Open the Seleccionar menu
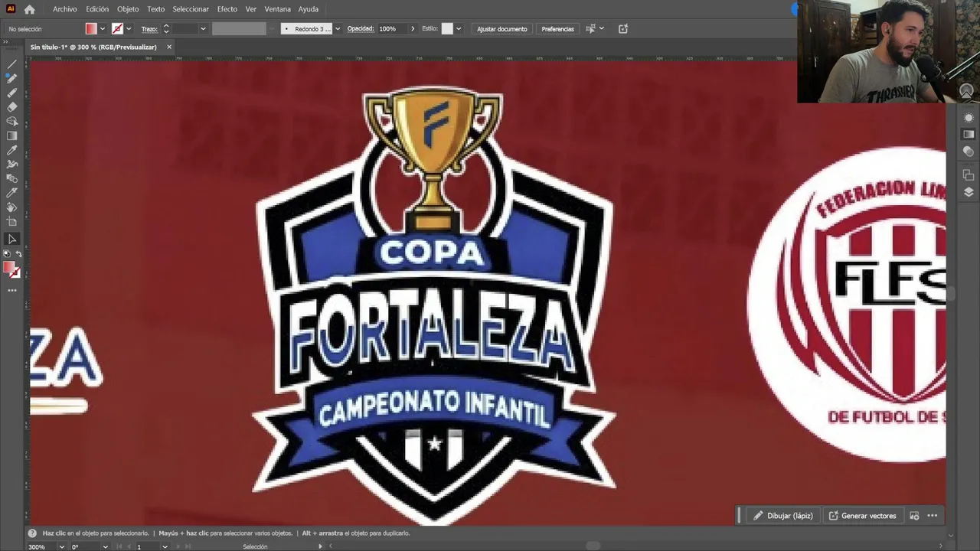The width and height of the screenshot is (980, 551). (191, 9)
